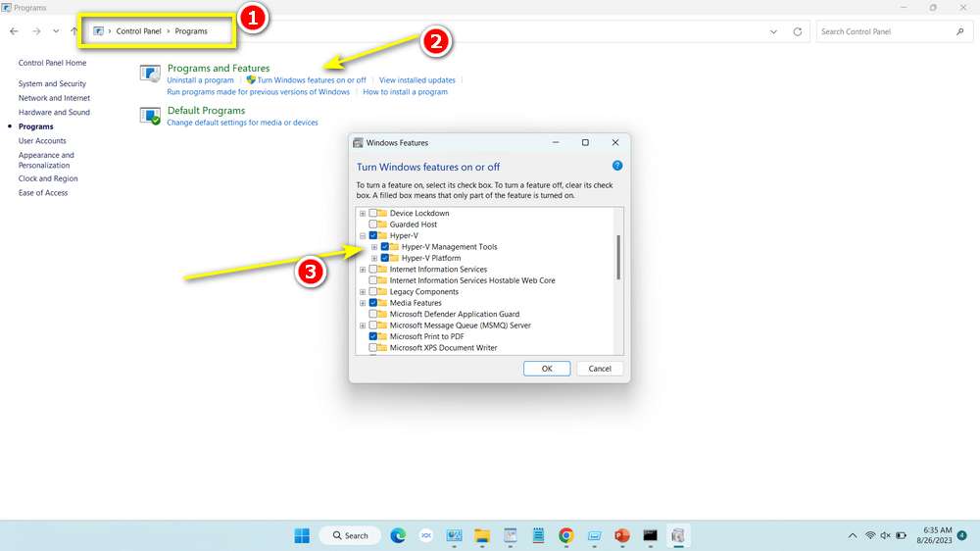
Task: Click the Control Panel icon in address bar
Action: point(99,31)
